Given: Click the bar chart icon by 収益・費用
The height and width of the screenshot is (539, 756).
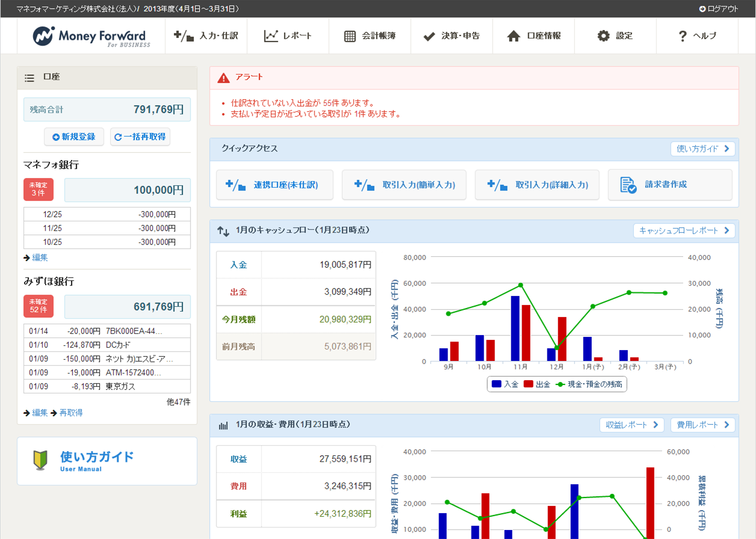Looking at the screenshot, I should [223, 425].
